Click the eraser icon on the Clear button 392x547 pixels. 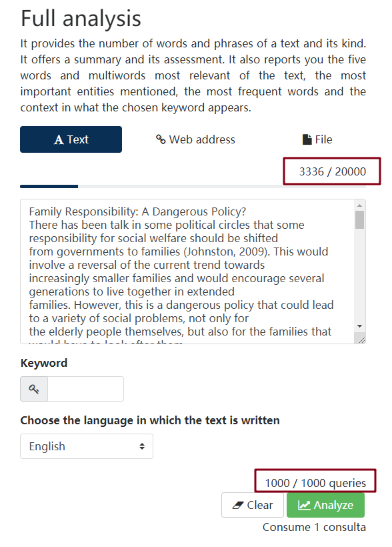point(238,505)
